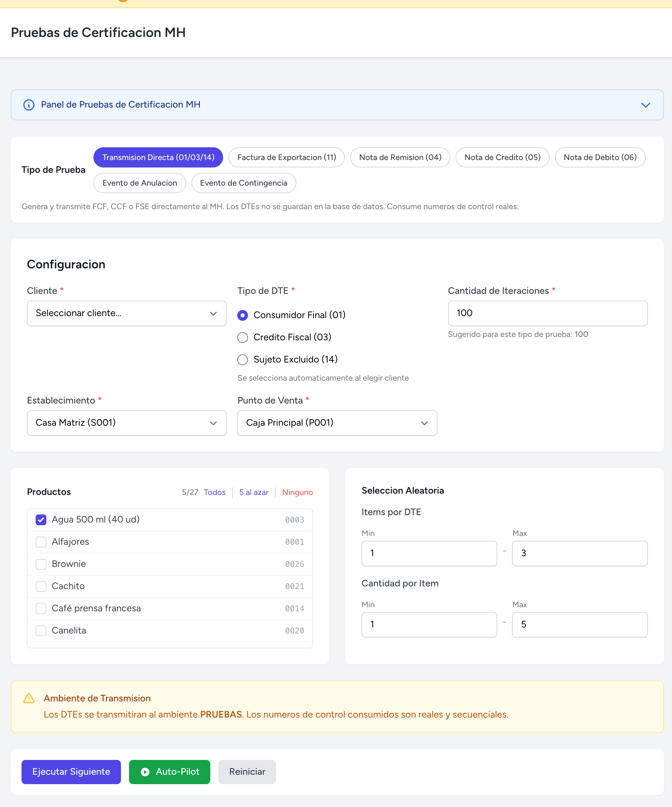Check the Alfajores product checkbox

tap(41, 542)
